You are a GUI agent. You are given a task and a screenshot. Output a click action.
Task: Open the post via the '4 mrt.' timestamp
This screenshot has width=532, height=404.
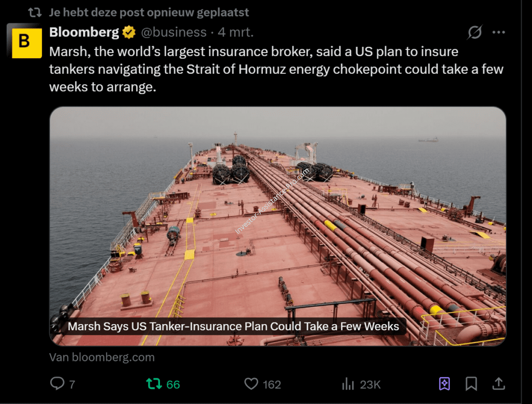pyautogui.click(x=235, y=33)
